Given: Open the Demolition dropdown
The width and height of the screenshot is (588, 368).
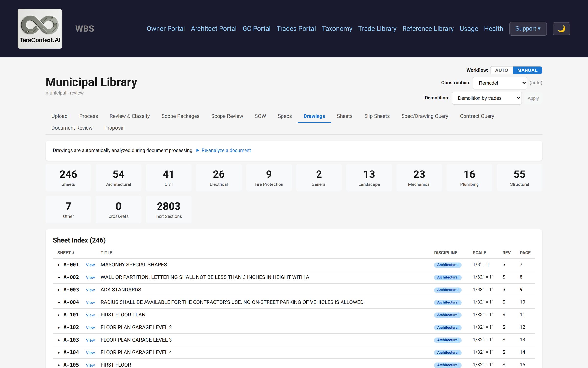Looking at the screenshot, I should (x=487, y=98).
